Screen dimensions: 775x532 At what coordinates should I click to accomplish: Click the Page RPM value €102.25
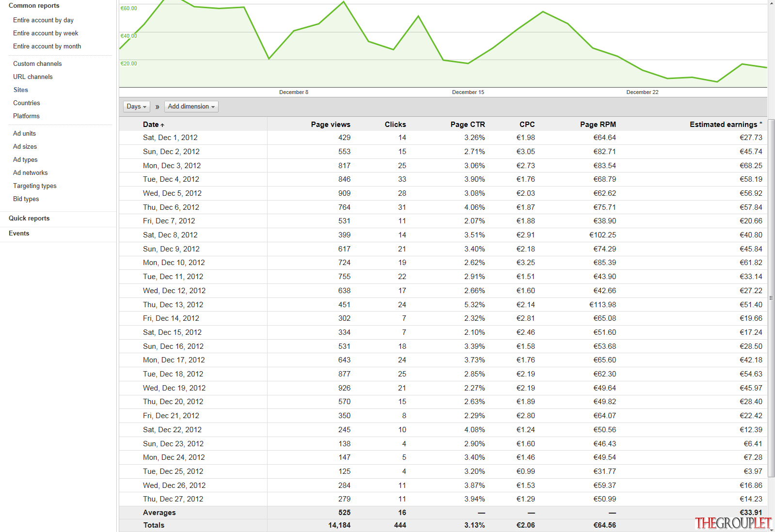point(602,235)
